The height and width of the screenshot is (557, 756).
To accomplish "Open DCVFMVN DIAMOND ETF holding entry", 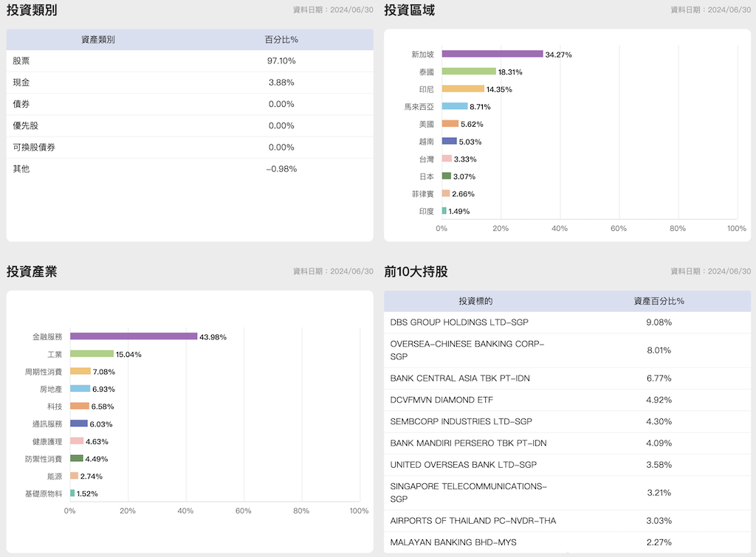I will click(441, 400).
